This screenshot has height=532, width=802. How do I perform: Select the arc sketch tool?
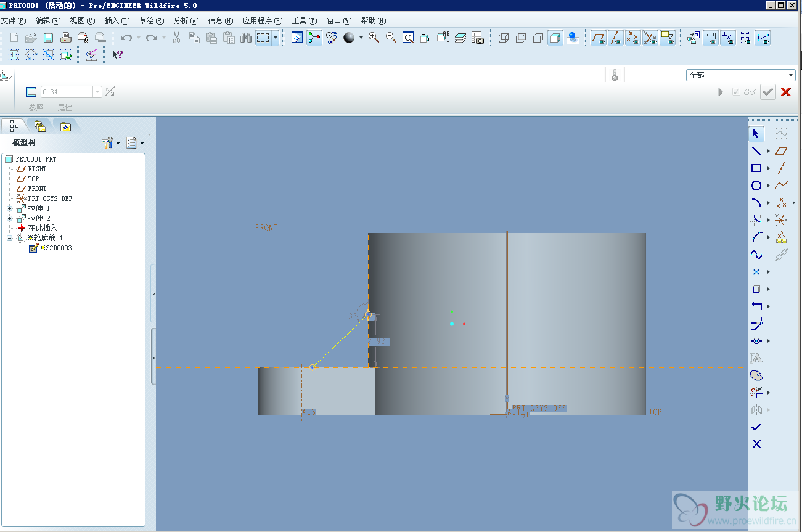(756, 203)
